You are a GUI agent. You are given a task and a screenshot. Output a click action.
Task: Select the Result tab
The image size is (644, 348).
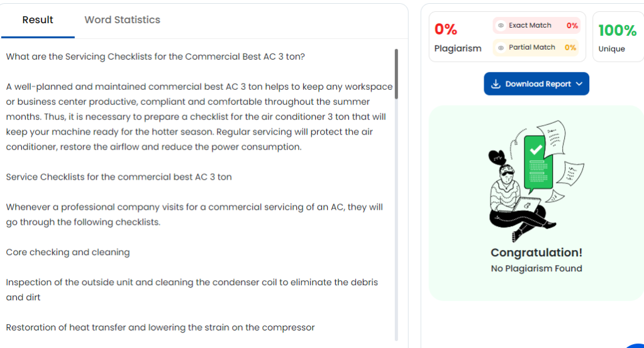(38, 20)
